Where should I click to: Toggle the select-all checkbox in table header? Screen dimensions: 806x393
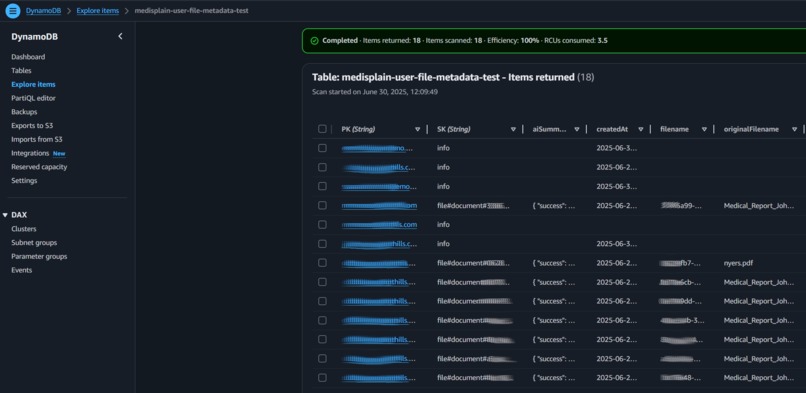pos(322,129)
